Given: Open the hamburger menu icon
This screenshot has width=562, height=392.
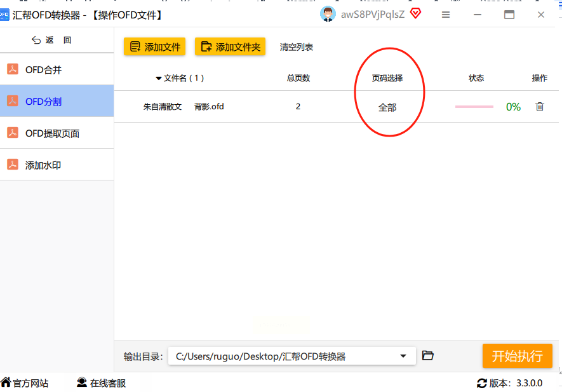Looking at the screenshot, I should pos(446,15).
